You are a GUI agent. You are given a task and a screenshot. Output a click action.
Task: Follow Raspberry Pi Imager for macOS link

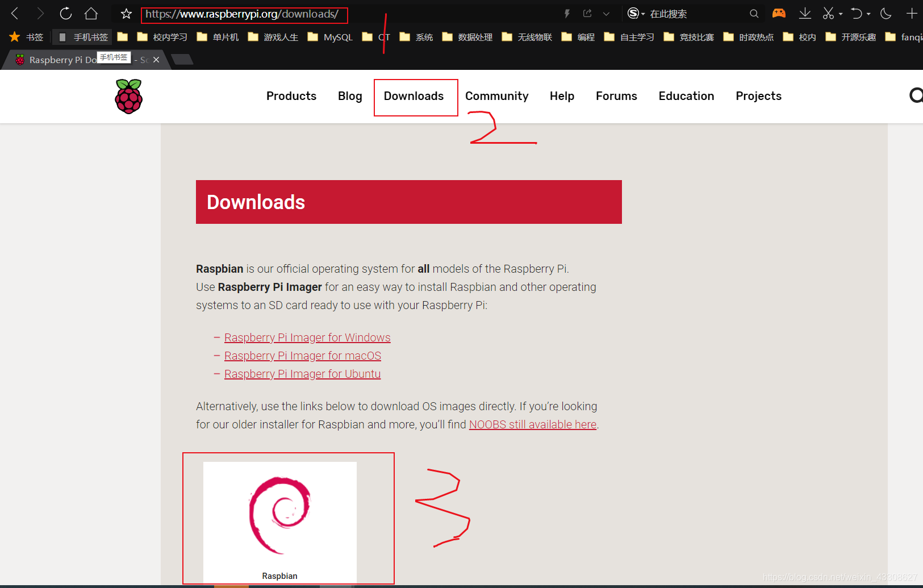click(303, 356)
